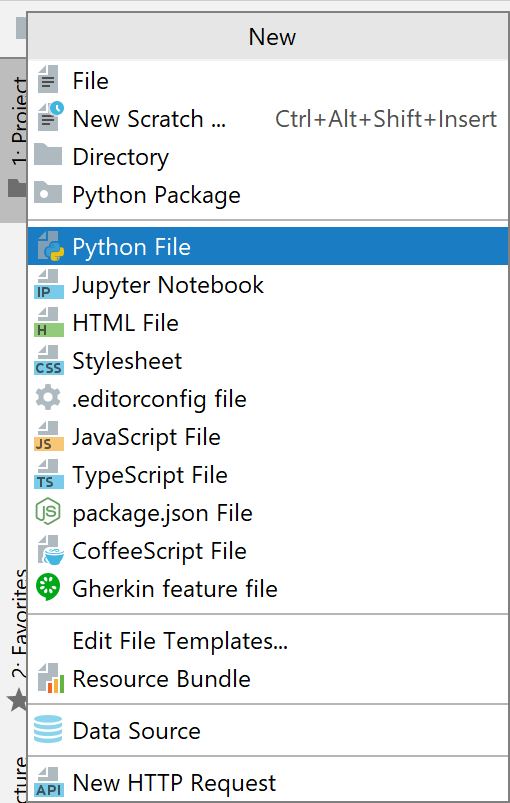Screen dimensions: 510x803
Task: Choose the highlighted Python File entry
Action: [x=268, y=246]
